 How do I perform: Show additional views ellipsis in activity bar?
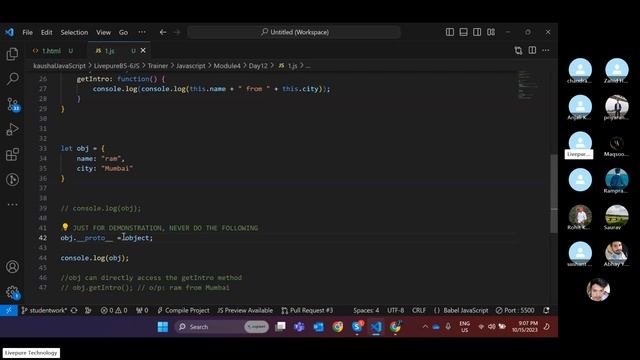coord(12,204)
